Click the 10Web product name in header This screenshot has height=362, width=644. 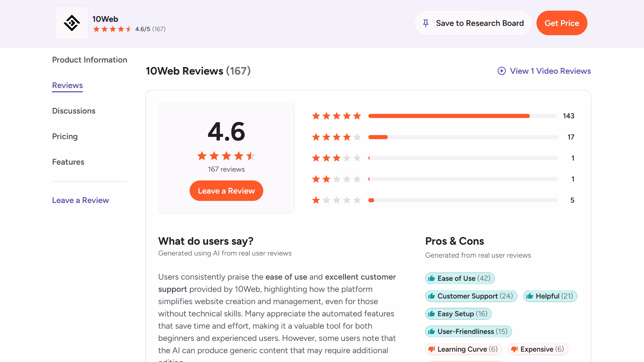tap(105, 19)
